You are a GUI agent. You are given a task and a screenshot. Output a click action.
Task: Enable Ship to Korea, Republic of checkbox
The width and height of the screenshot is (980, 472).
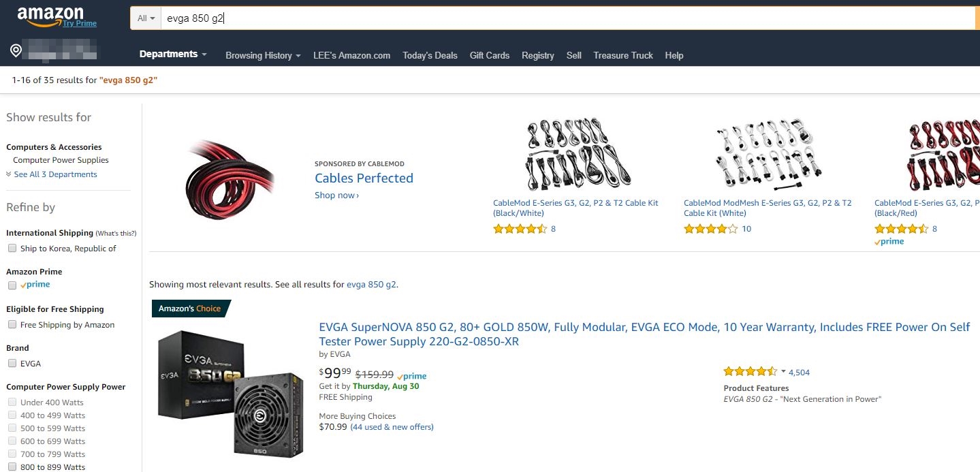[12, 249]
